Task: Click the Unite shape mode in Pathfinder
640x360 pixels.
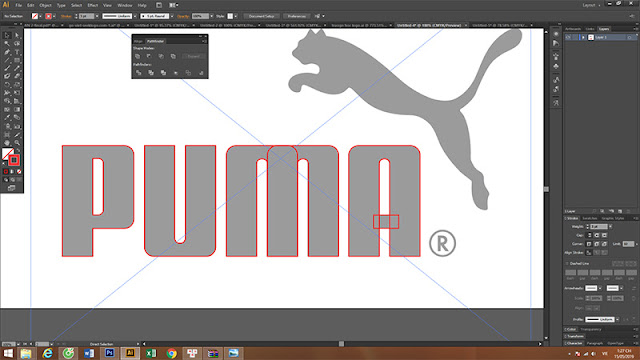Action: (x=138, y=56)
